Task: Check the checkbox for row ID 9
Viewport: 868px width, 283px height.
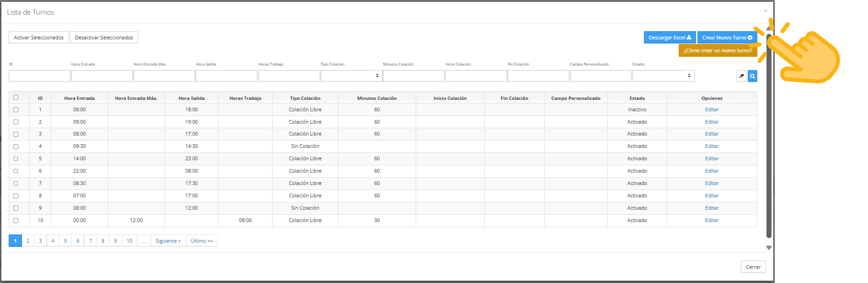Action: (16, 208)
